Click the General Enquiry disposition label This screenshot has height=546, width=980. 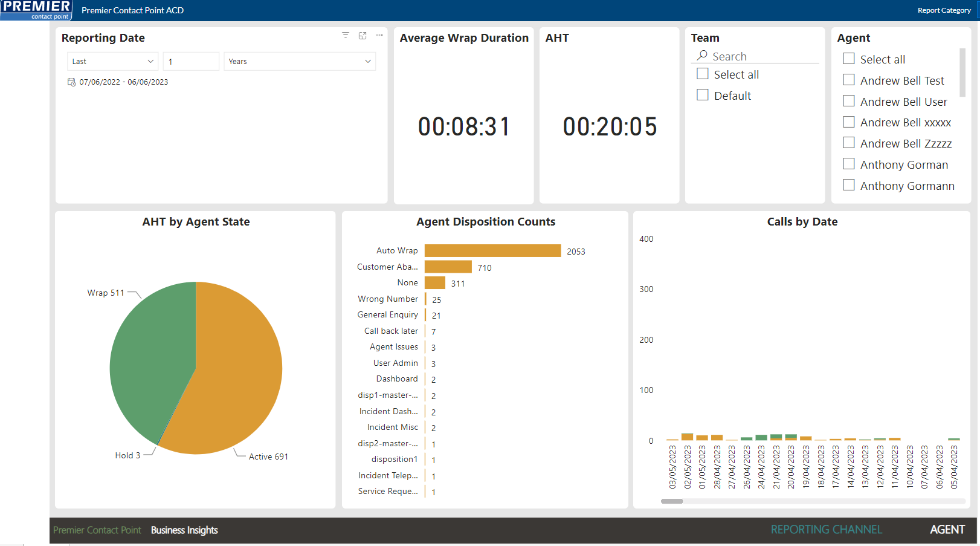click(387, 314)
